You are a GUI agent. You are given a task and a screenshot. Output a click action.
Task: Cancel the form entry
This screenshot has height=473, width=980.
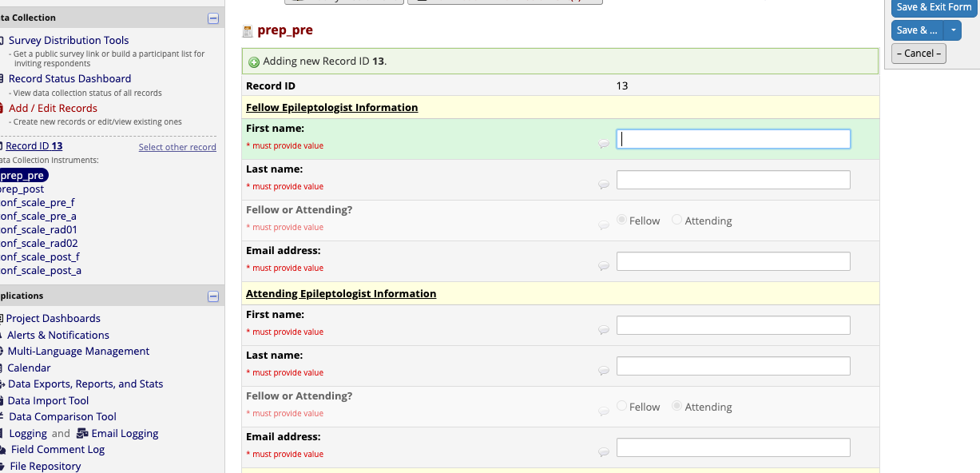919,54
